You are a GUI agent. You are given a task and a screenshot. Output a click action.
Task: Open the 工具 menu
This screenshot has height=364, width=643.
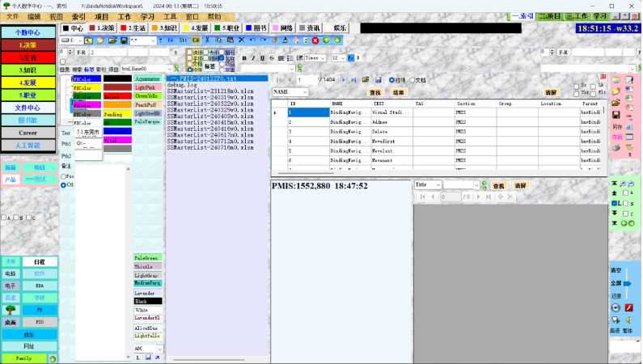coord(170,17)
